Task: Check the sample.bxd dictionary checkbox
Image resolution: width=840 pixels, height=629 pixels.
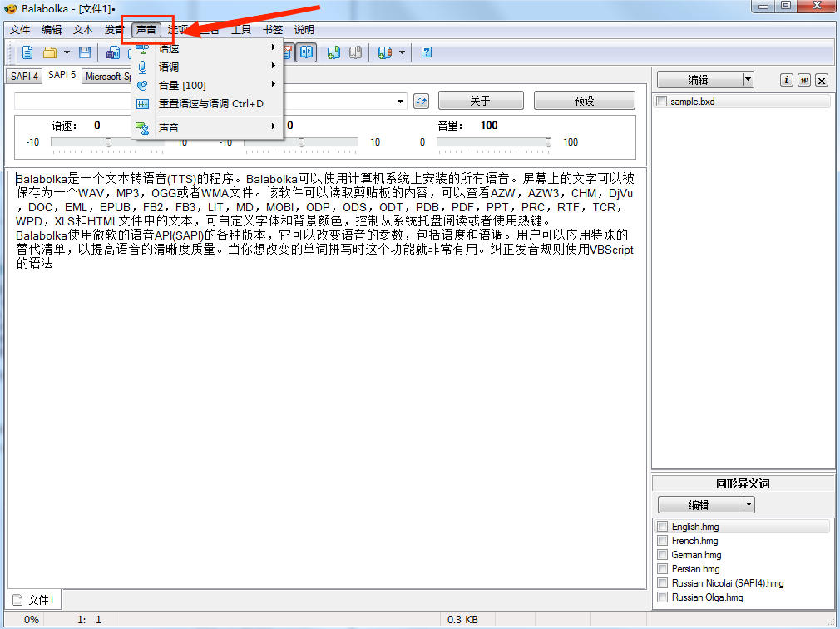Action: (661, 102)
